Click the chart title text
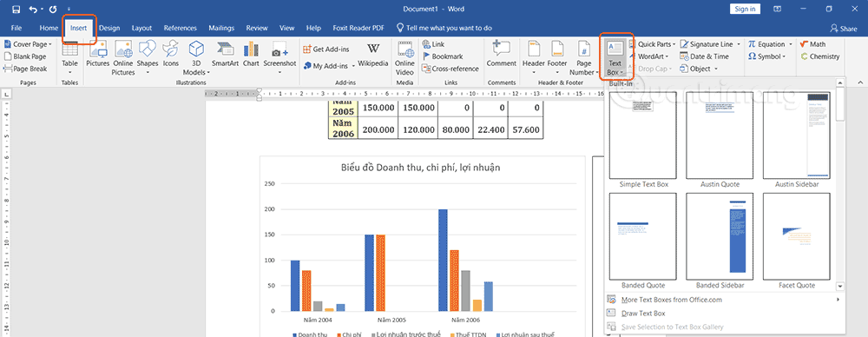This screenshot has width=868, height=337. point(422,168)
